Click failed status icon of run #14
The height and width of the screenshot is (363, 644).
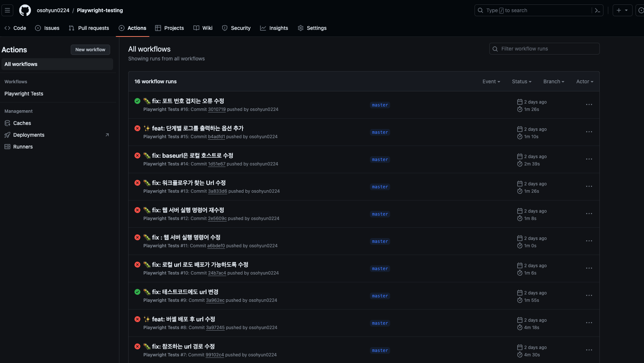[x=137, y=156]
